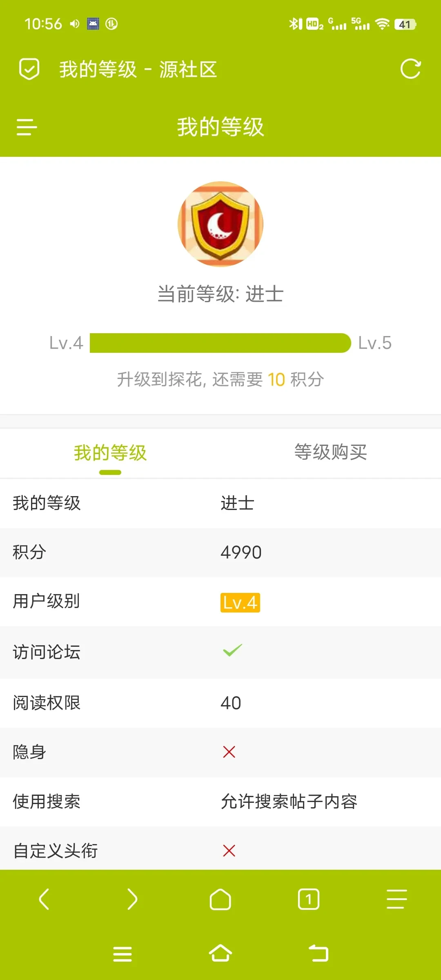
Task: Go forward with the browser forward arrow
Action: point(132,899)
